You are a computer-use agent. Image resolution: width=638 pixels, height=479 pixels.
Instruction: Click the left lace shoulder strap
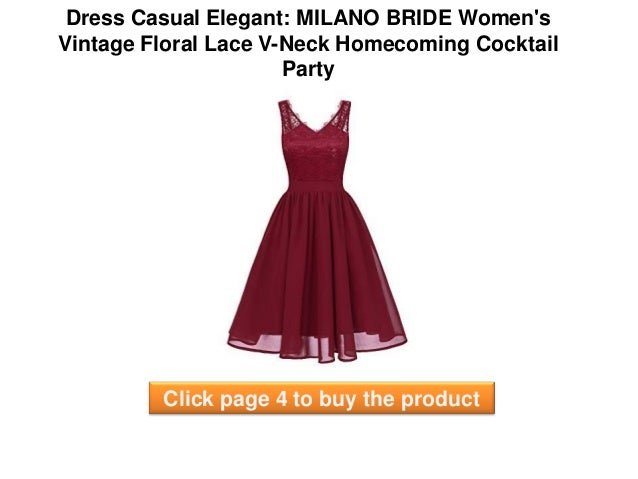pyautogui.click(x=287, y=116)
